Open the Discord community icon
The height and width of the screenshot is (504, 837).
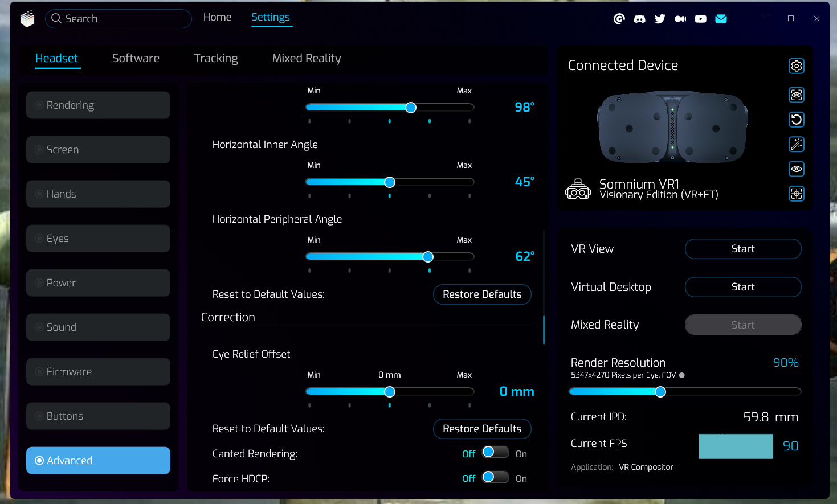click(x=640, y=19)
